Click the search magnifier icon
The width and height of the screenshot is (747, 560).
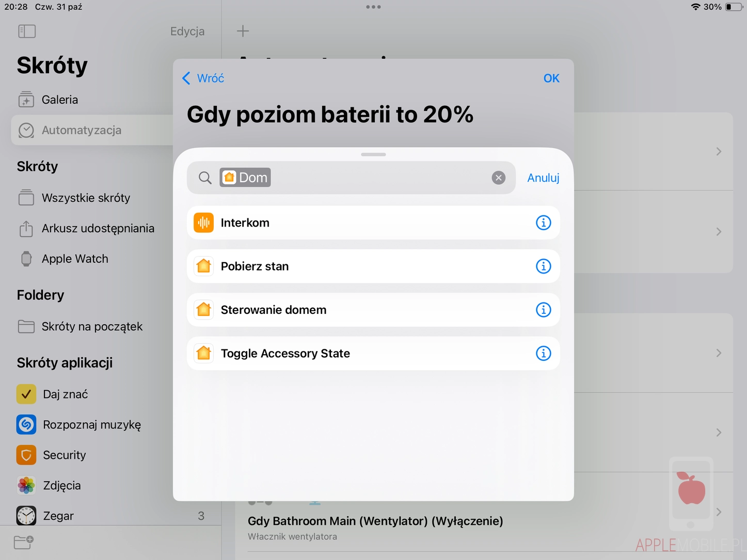click(205, 178)
